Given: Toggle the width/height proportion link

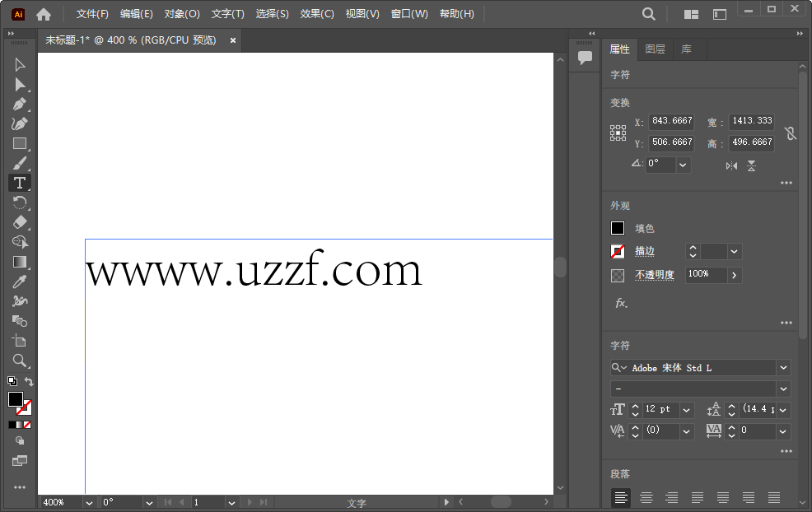Looking at the screenshot, I should coord(790,132).
